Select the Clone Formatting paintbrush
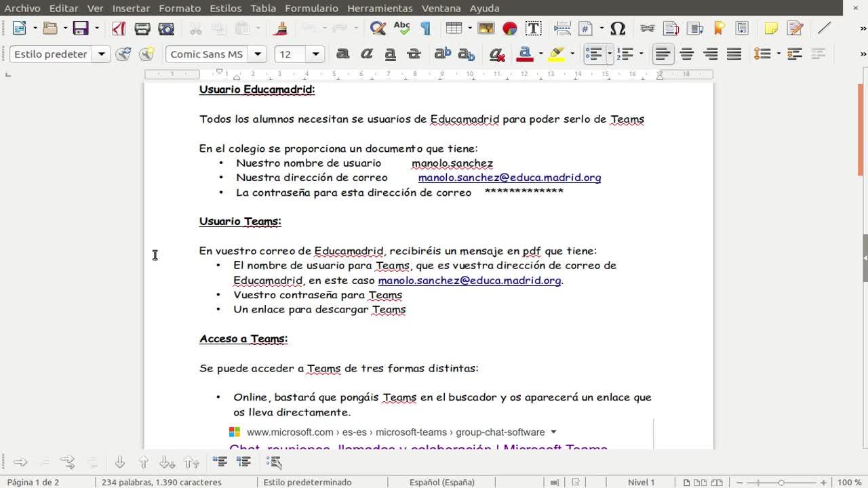Viewport: 868px width, 488px height. [281, 28]
